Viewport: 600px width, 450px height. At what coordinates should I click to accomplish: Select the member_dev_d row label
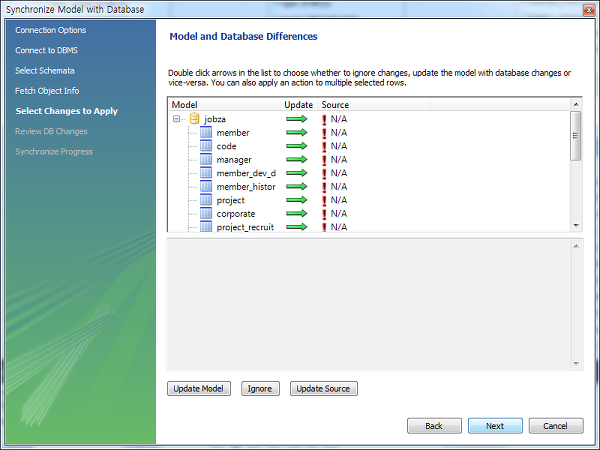pyautogui.click(x=246, y=173)
